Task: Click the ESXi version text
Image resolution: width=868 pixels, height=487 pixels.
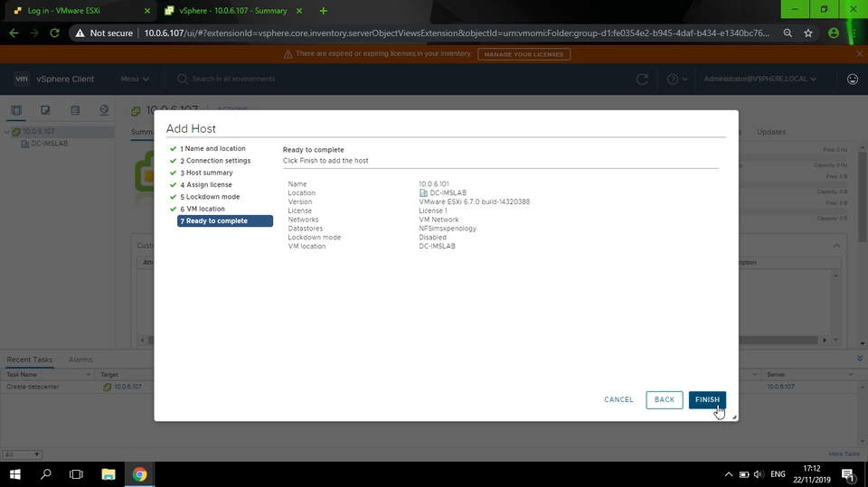Action: pyautogui.click(x=475, y=202)
